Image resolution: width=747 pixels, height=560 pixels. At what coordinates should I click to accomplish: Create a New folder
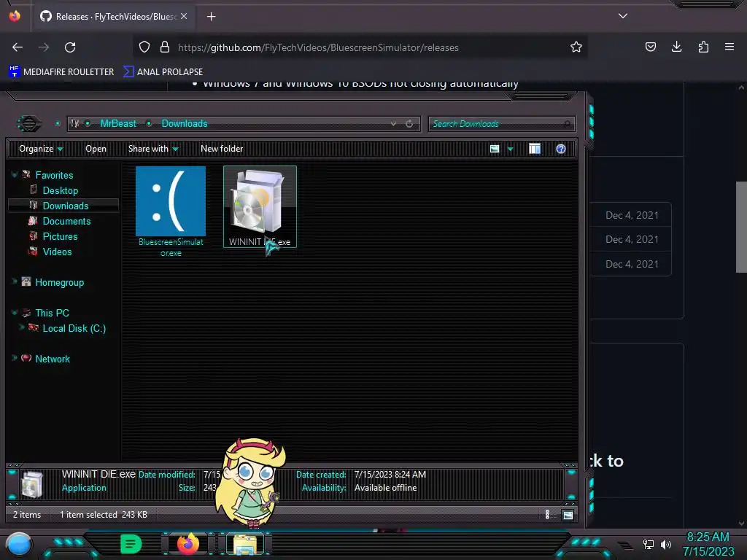tap(222, 149)
